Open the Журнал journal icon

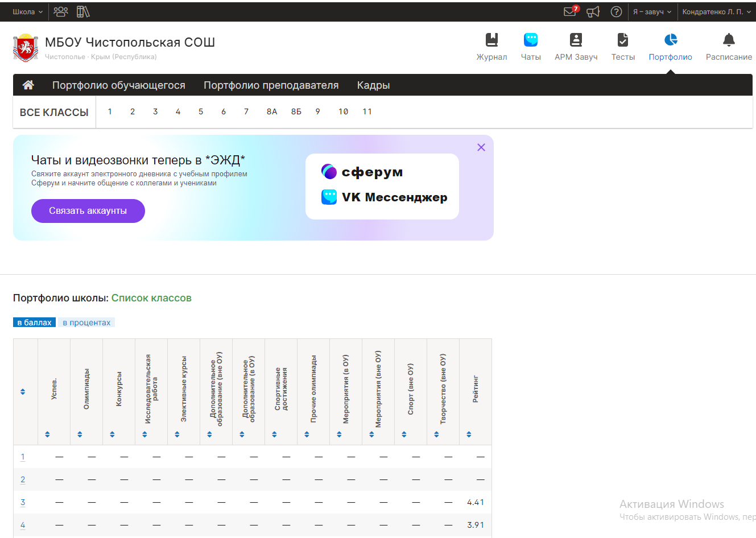(491, 40)
